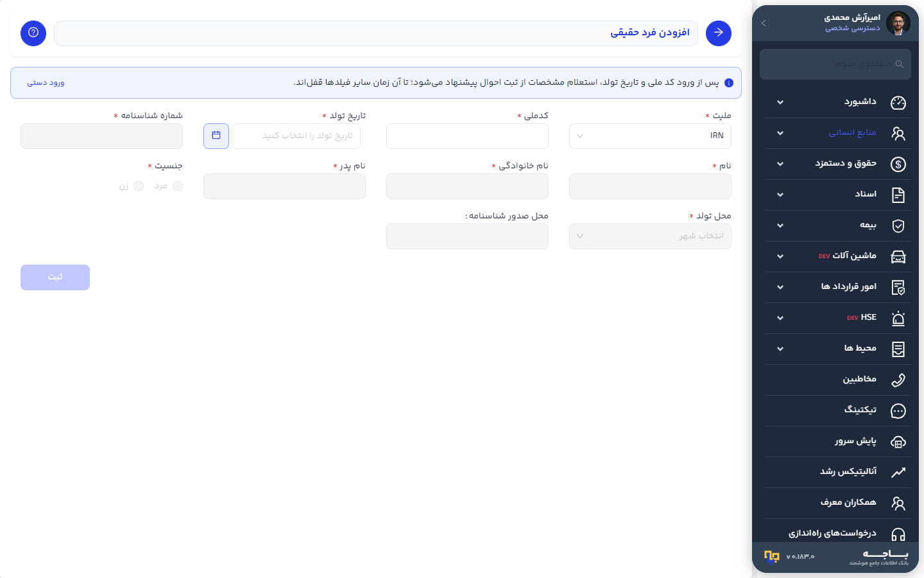This screenshot has width=924, height=578.
Task: Click the مخاطبین phone icon
Action: tap(898, 380)
